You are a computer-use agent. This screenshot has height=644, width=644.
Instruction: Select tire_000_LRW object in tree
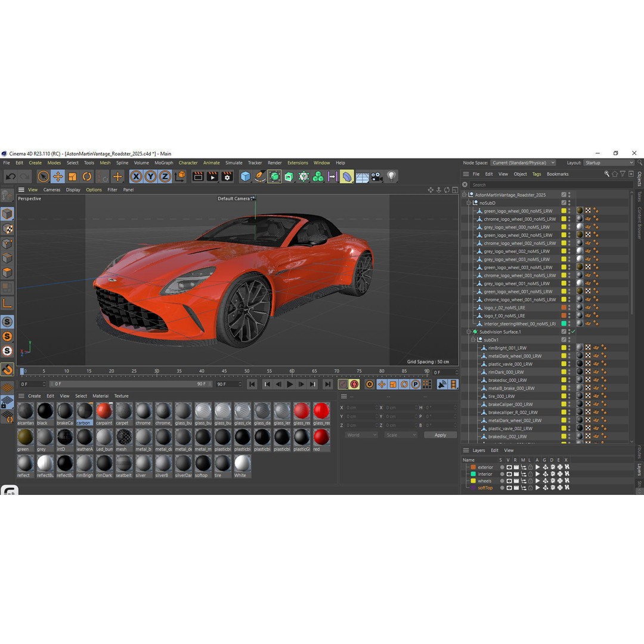coord(501,397)
